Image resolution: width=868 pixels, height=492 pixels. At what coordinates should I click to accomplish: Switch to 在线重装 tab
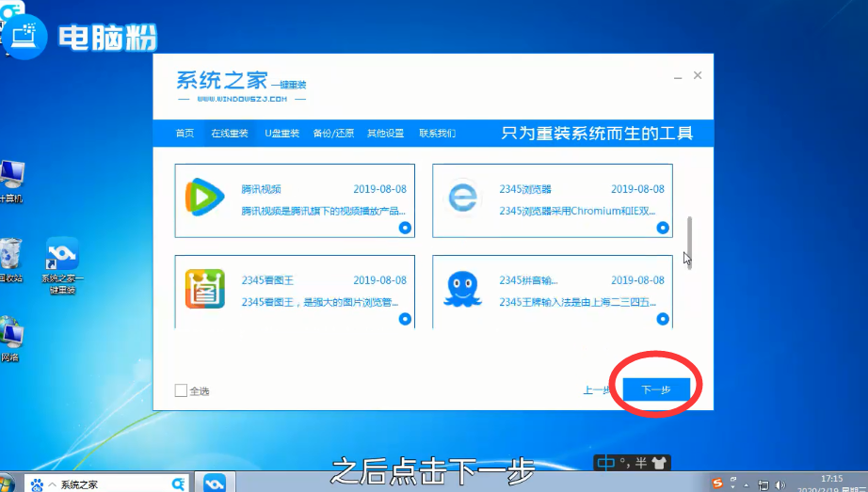(x=230, y=133)
